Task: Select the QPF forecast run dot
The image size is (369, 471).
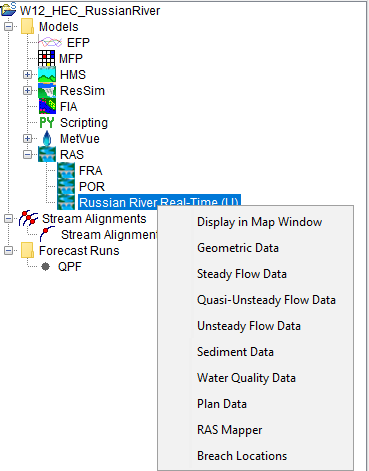Action: click(x=46, y=266)
